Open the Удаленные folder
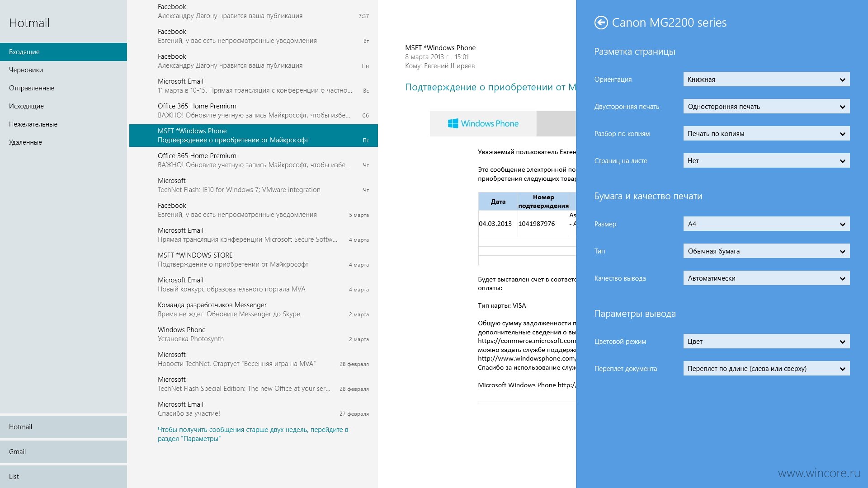 pyautogui.click(x=63, y=142)
